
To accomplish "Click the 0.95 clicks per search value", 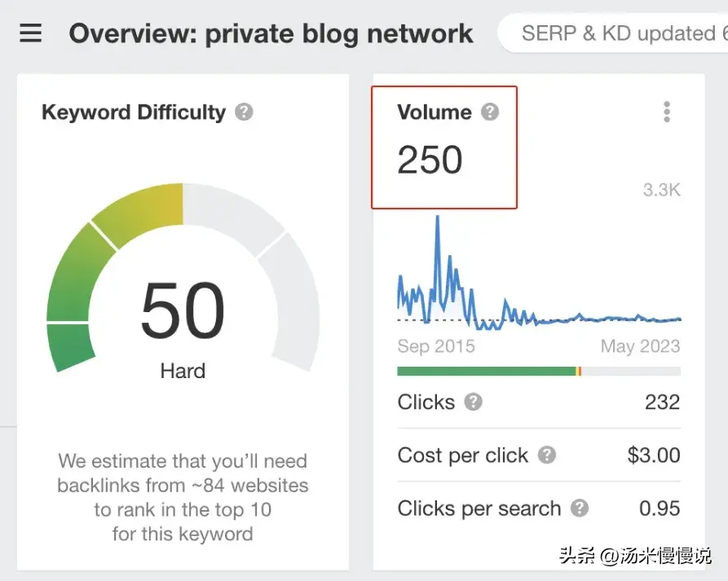I will click(659, 508).
